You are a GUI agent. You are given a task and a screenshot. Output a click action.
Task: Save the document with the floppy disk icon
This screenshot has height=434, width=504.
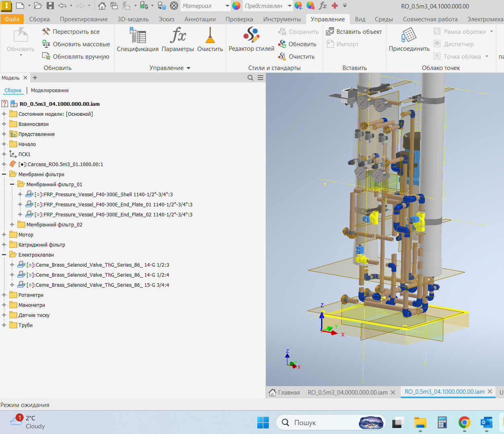click(x=50, y=6)
